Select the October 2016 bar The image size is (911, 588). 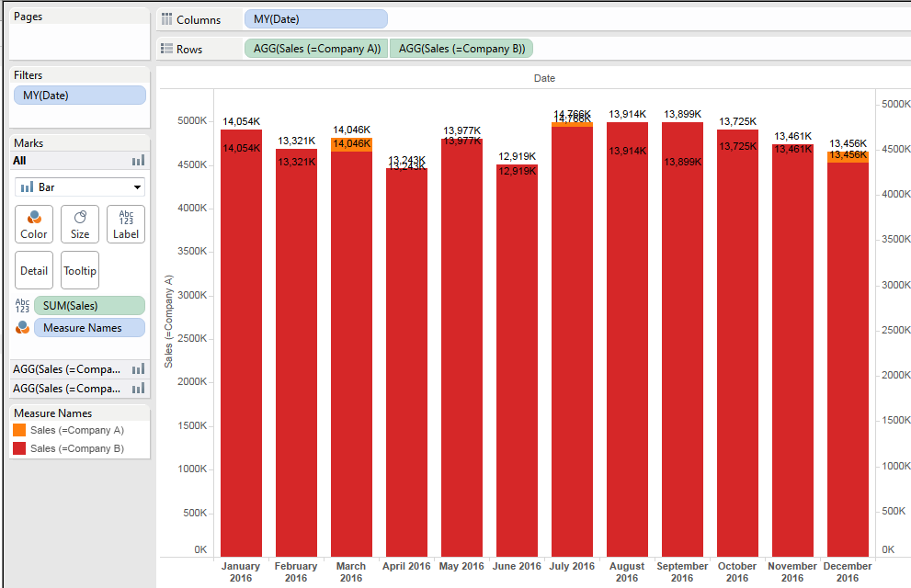point(738,343)
